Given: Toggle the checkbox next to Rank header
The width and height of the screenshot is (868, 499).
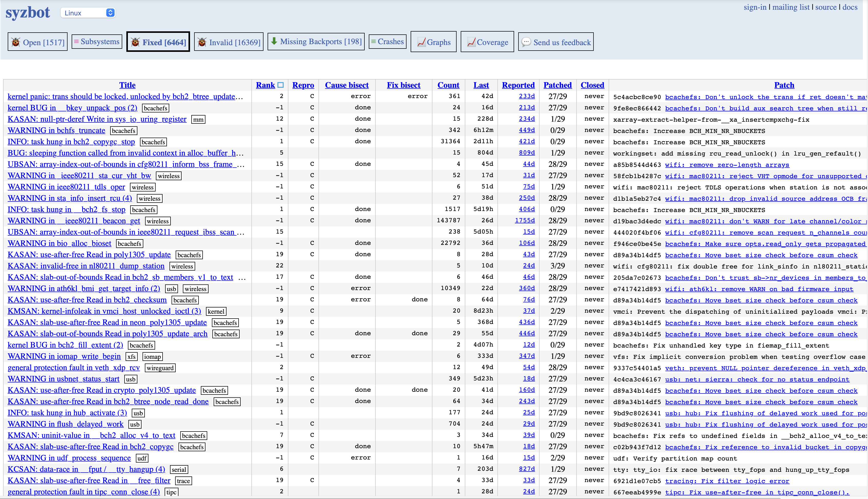Looking at the screenshot, I should tap(280, 85).
